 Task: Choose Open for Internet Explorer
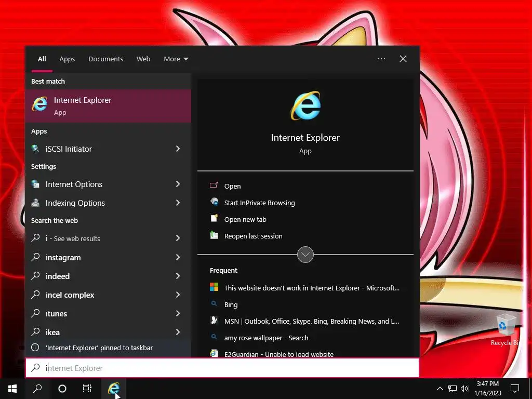click(232, 186)
